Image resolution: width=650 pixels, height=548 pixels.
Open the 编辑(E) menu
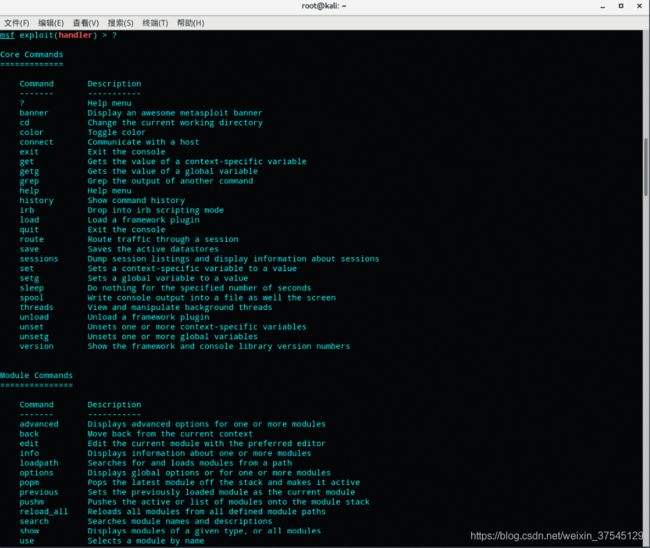click(x=51, y=23)
